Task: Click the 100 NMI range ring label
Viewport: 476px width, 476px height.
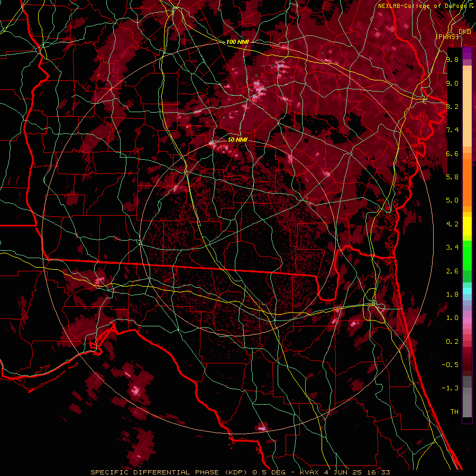Action: point(237,42)
